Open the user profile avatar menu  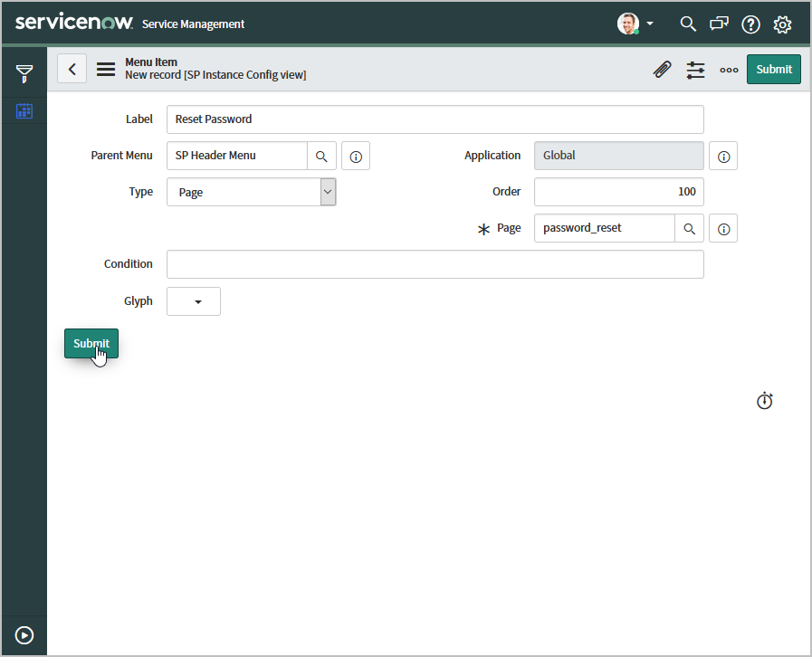[635, 24]
